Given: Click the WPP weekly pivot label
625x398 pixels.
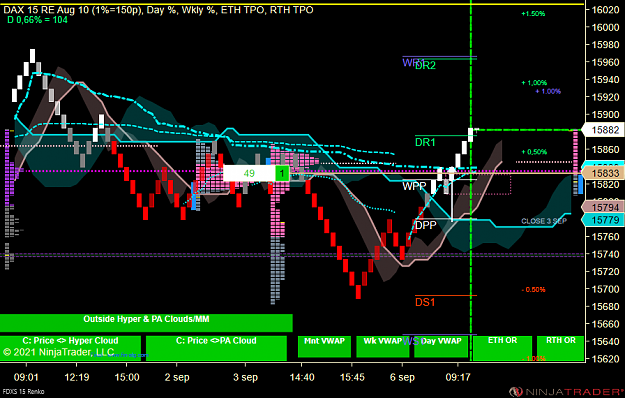Looking at the screenshot, I should (x=414, y=186).
